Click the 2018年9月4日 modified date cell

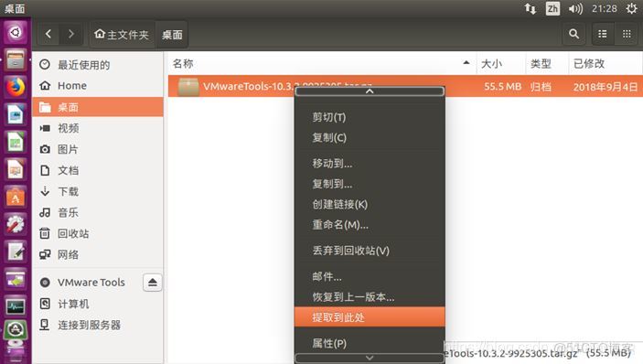[x=605, y=87]
